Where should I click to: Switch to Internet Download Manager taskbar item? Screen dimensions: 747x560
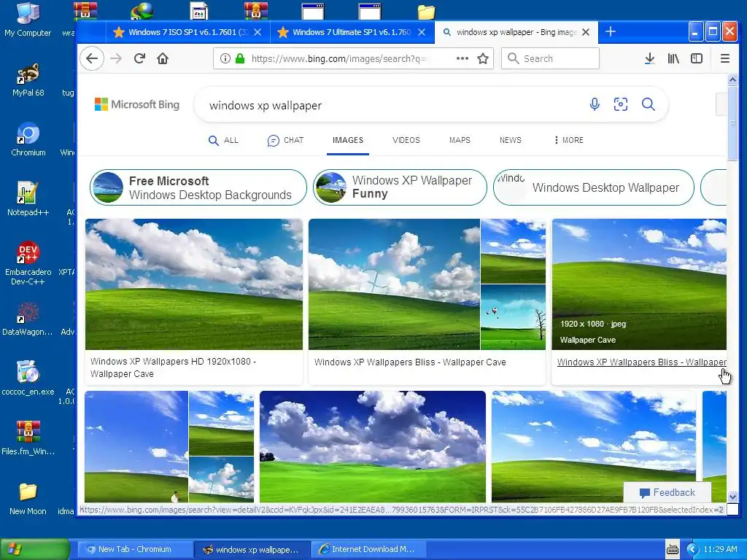point(368,549)
